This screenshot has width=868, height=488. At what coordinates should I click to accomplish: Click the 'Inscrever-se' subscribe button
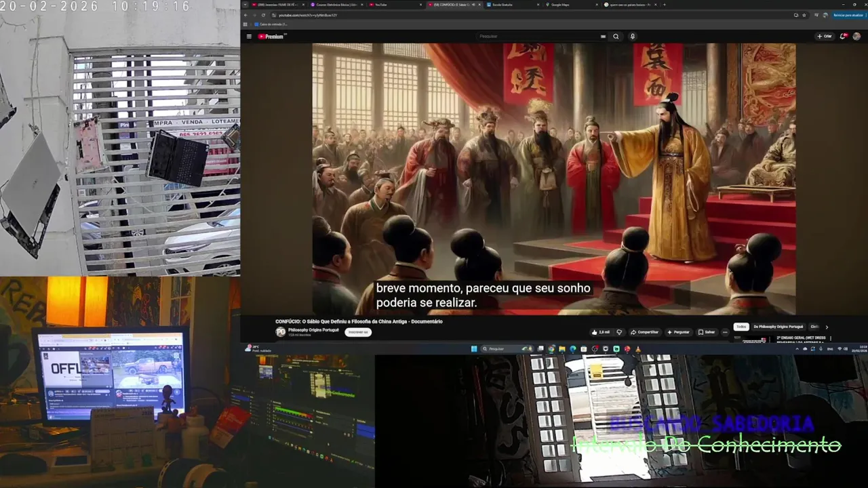[357, 332]
